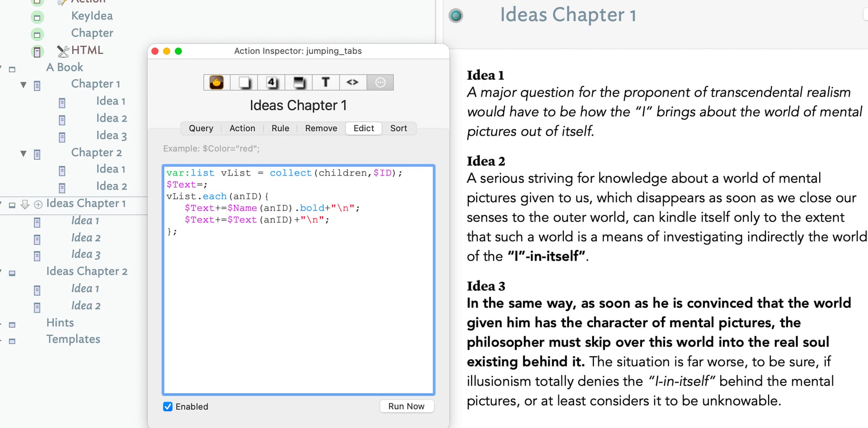Collapse the Chapter 1 outline branch
The image size is (868, 428).
pos(24,85)
